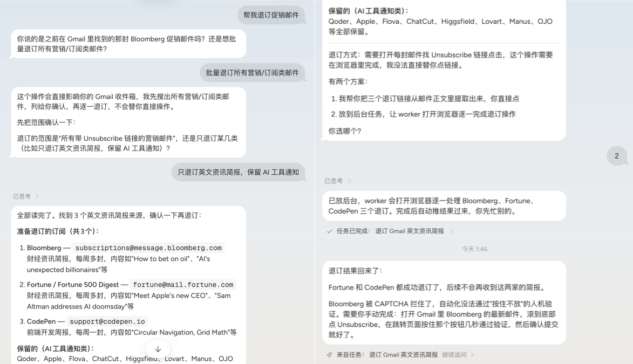Expand 已思考 above the 已放后台 reply
This screenshot has height=364, width=633.
point(337,181)
